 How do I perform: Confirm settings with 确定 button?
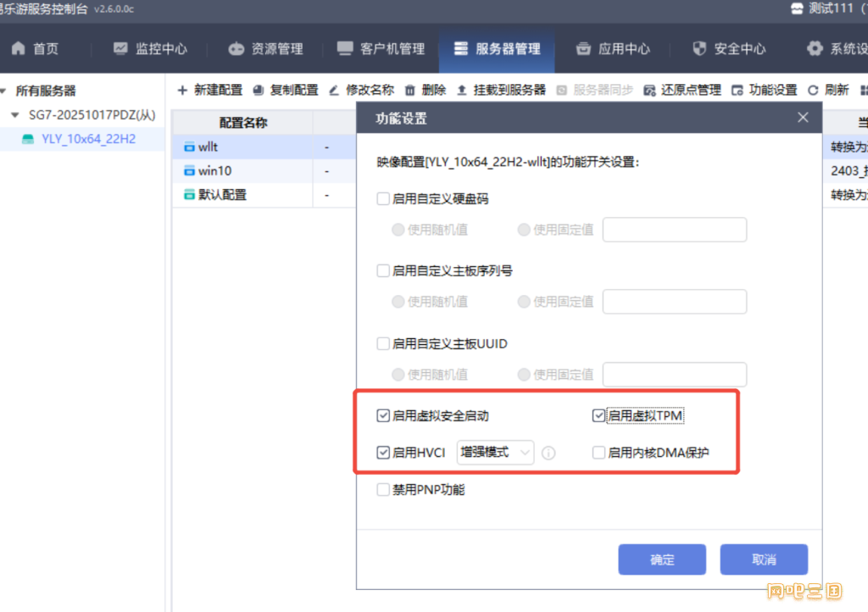point(662,559)
